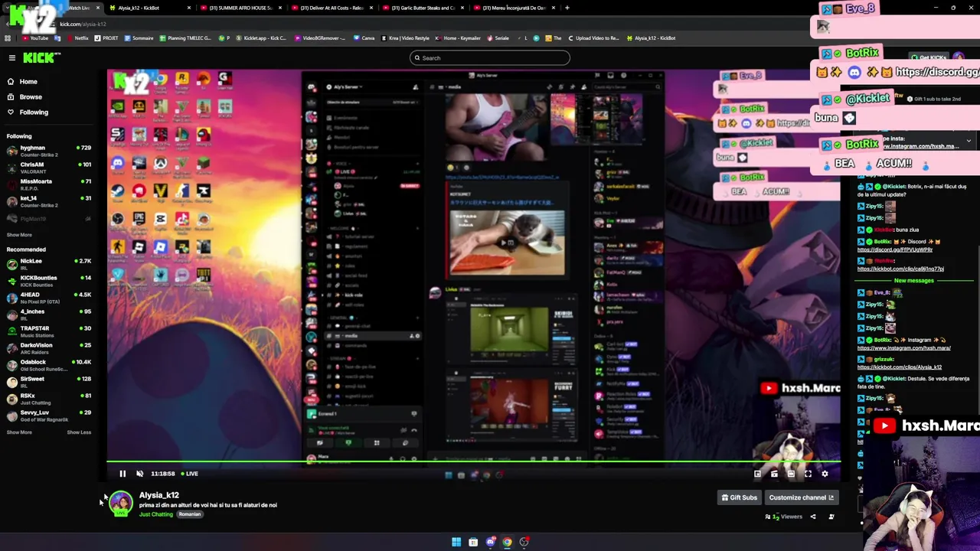Open Alysia_k12 channel avatar
This screenshot has width=980, height=551.
(x=120, y=503)
